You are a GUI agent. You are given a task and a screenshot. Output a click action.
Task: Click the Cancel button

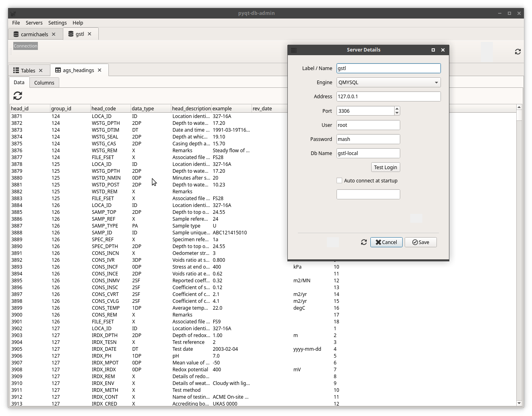tap(387, 242)
